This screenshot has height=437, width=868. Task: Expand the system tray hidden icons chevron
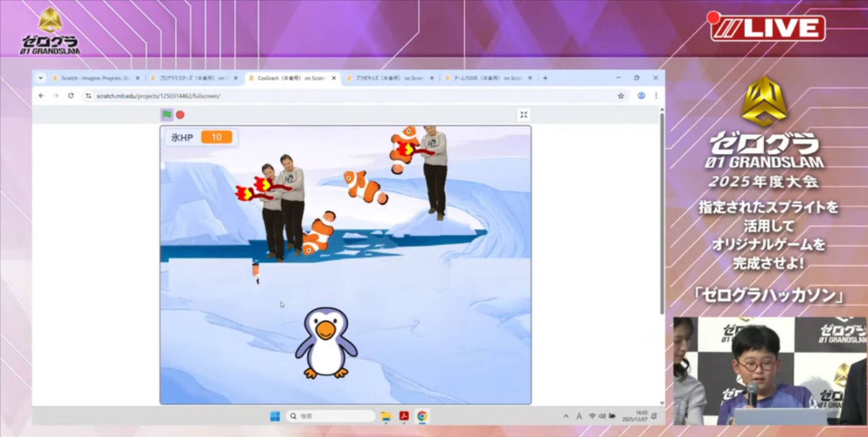pos(565,416)
